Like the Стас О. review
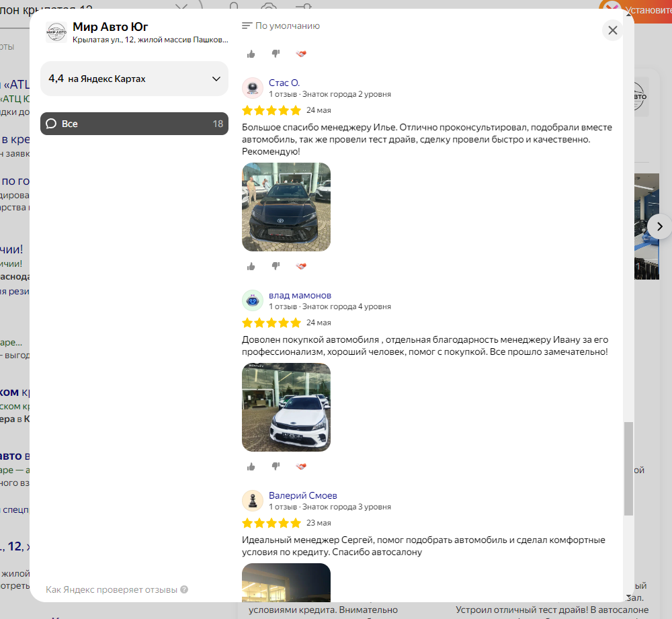This screenshot has height=619, width=672. click(x=251, y=266)
